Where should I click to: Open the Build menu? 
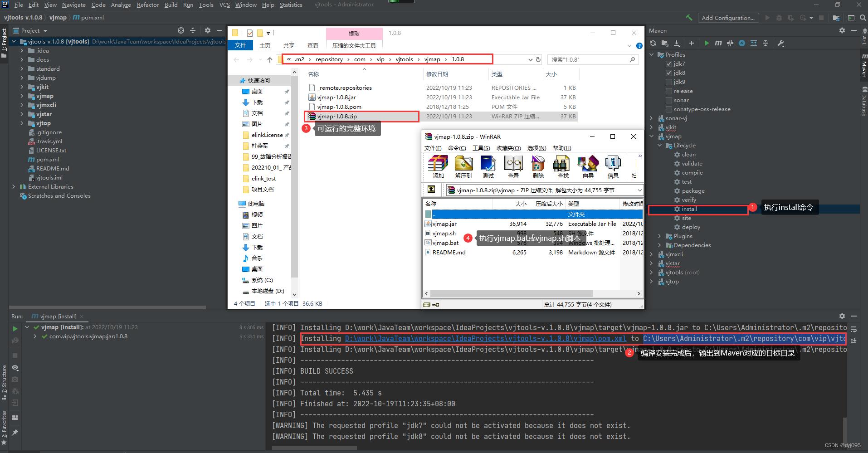(x=171, y=5)
